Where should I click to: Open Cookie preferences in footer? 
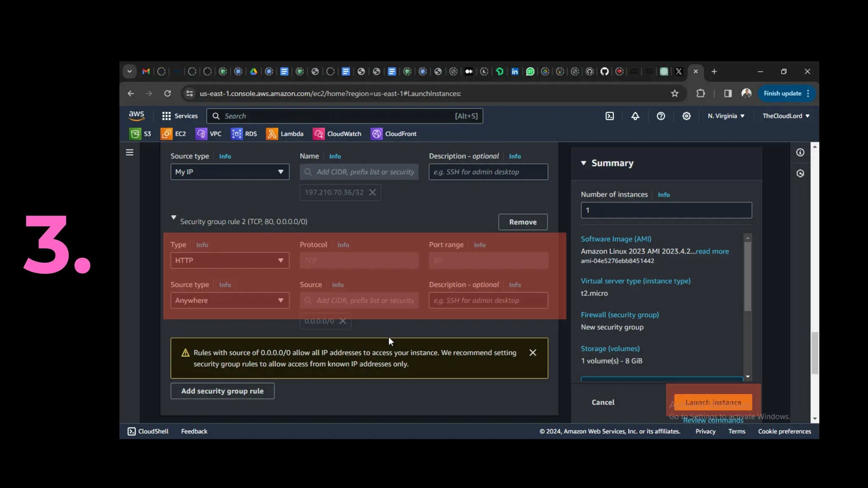[x=785, y=431]
